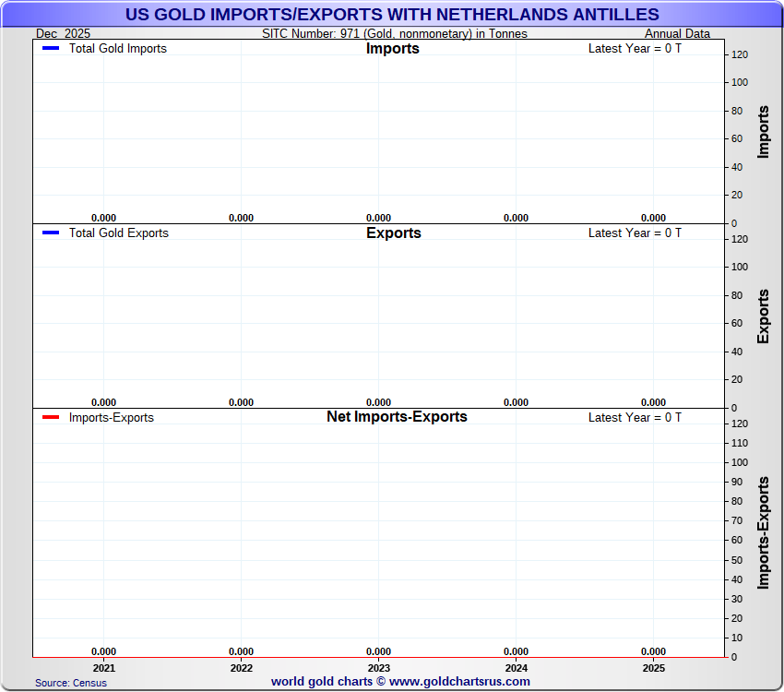
Task: Click the Imports panel Latest Year value
Action: [x=635, y=48]
